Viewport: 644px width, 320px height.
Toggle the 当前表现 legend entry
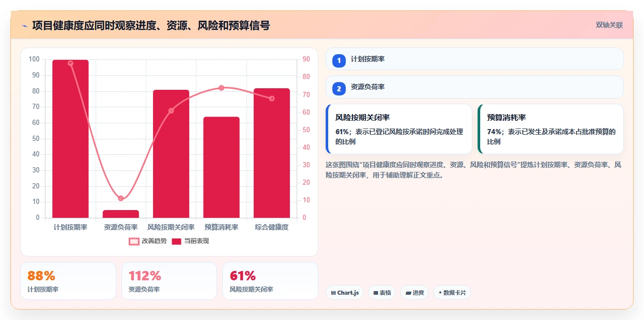click(190, 241)
